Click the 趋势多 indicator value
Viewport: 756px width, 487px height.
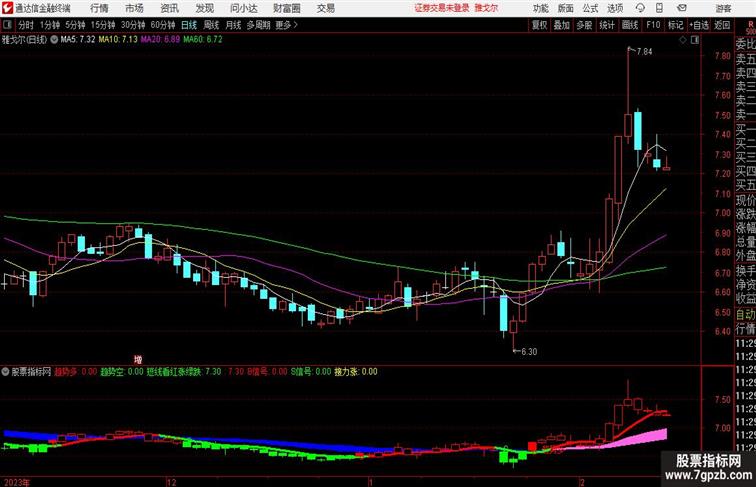(76, 372)
